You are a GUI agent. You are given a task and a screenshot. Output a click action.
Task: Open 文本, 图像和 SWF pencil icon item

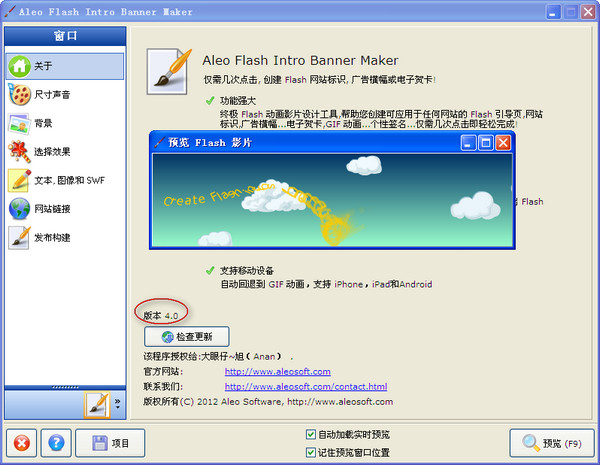(19, 180)
